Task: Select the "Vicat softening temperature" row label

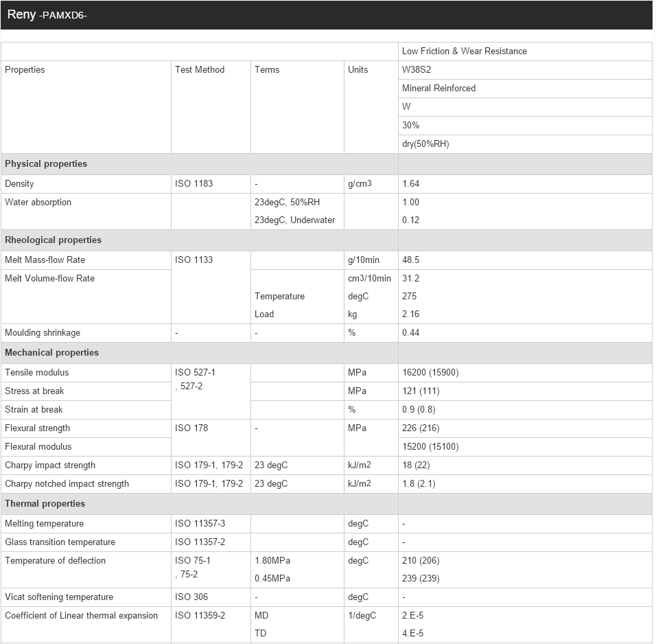Action: pyautogui.click(x=59, y=597)
